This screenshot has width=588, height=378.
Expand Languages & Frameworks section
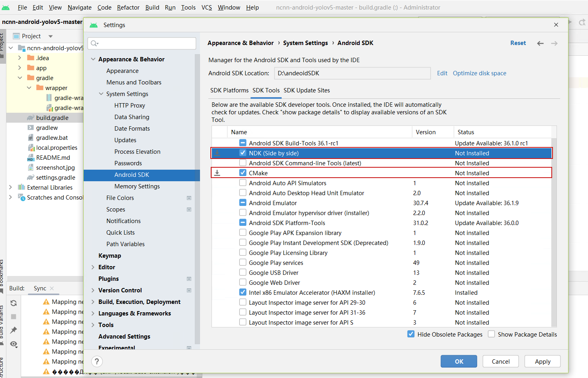[x=93, y=313]
